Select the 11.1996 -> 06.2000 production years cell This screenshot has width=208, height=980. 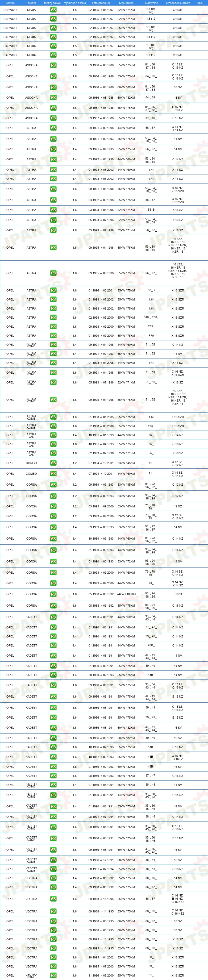(x=101, y=975)
